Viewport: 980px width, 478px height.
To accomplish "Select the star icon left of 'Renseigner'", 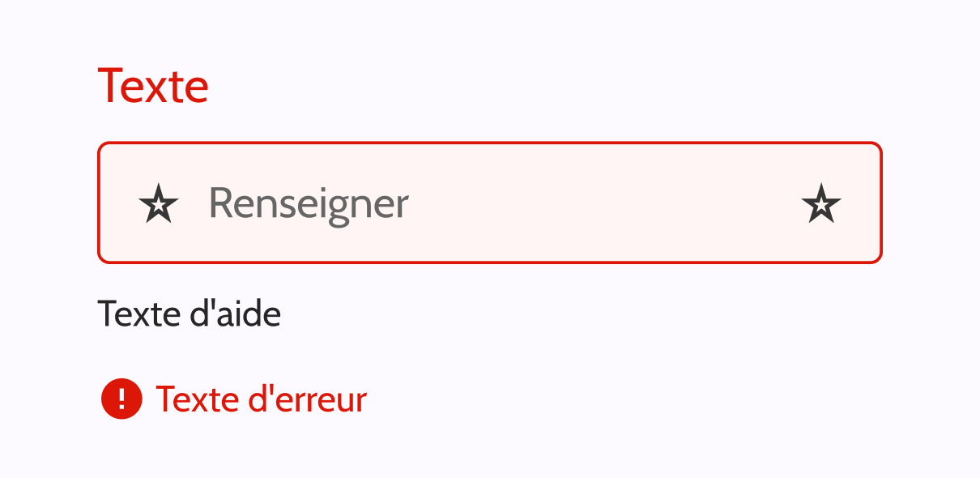I will (156, 203).
